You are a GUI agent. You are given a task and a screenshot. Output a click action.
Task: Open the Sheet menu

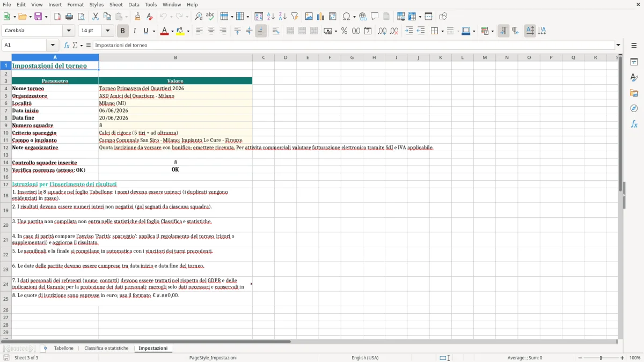pos(116,4)
